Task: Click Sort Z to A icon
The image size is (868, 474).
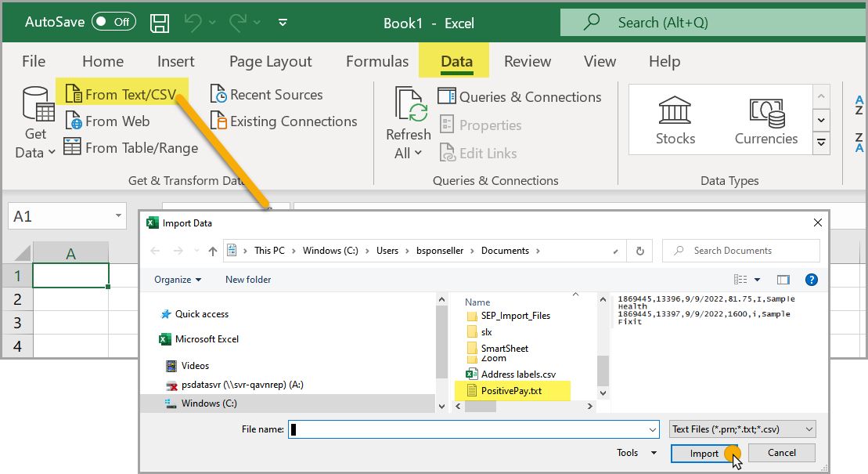Action: pos(859,142)
